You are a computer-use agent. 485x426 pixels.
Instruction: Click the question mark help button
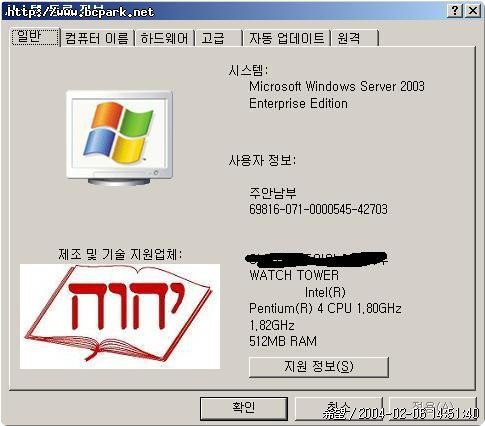coord(455,11)
